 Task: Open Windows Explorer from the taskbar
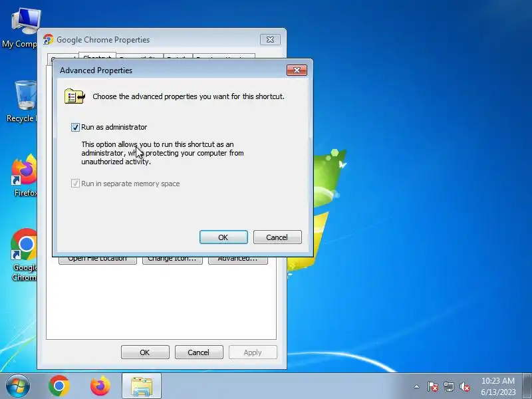click(x=142, y=386)
